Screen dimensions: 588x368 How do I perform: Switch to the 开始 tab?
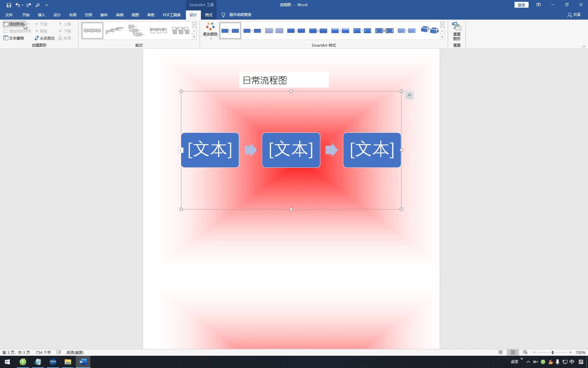coord(26,15)
